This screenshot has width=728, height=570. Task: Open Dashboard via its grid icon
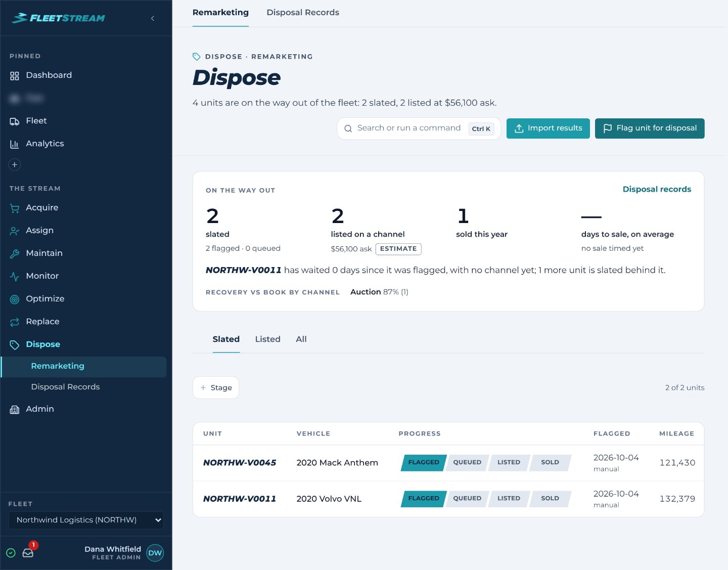click(15, 76)
